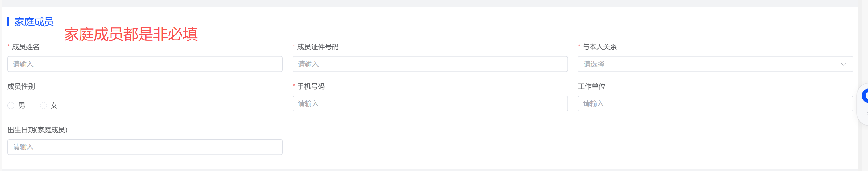Click the red 家庭成员都是非必填 annotation text
The height and width of the screenshot is (171, 868).
point(131,34)
